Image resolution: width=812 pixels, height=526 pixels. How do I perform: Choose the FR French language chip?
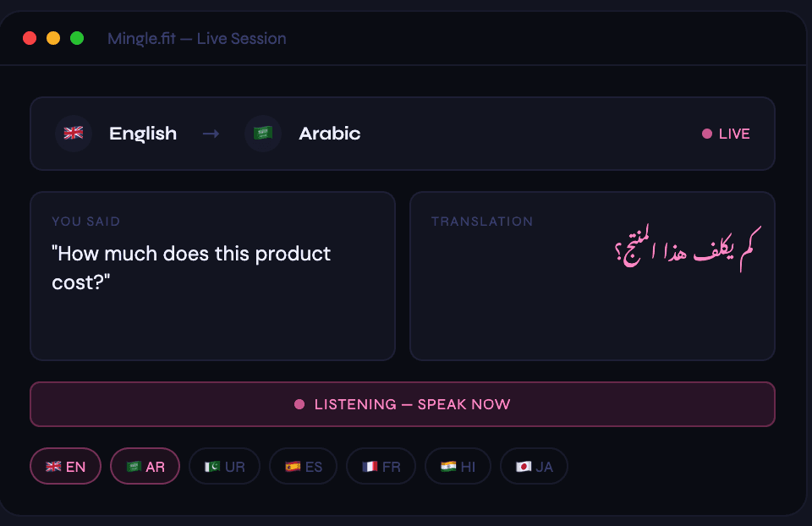click(x=381, y=467)
